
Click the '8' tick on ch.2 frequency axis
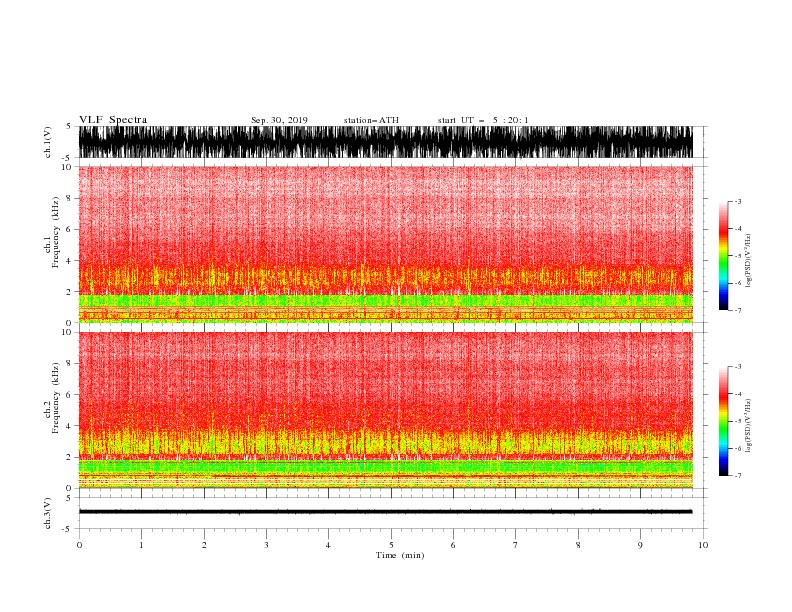pyautogui.click(x=70, y=364)
